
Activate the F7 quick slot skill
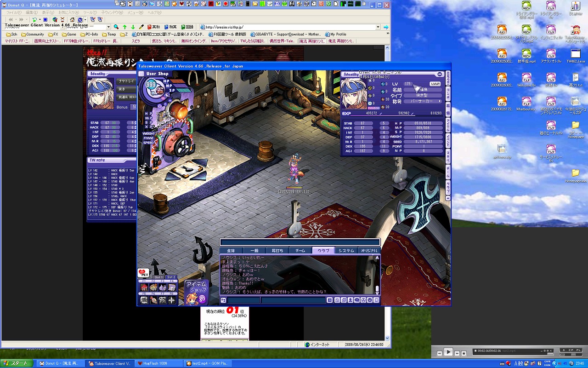tap(163, 300)
